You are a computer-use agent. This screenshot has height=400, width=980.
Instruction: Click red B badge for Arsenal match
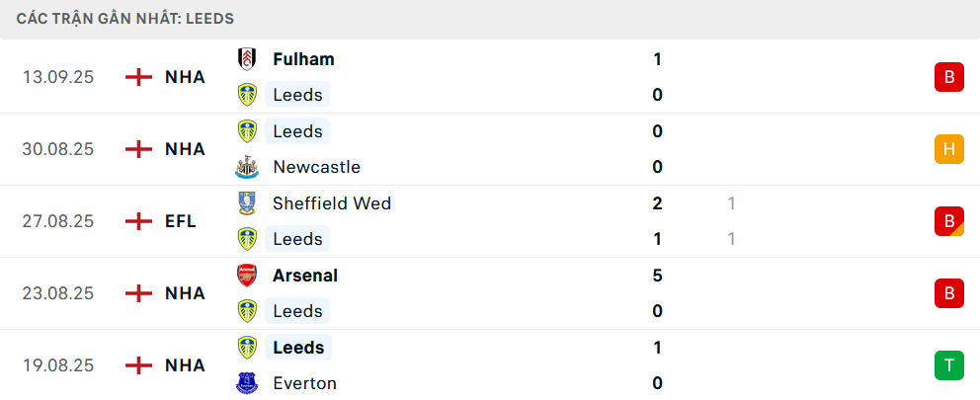pyautogui.click(x=948, y=293)
